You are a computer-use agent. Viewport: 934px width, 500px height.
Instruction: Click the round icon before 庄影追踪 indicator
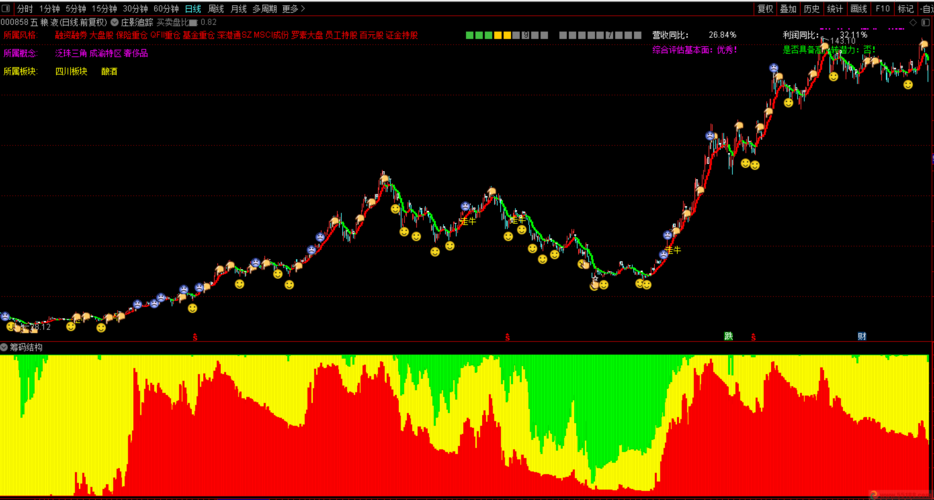click(x=113, y=21)
